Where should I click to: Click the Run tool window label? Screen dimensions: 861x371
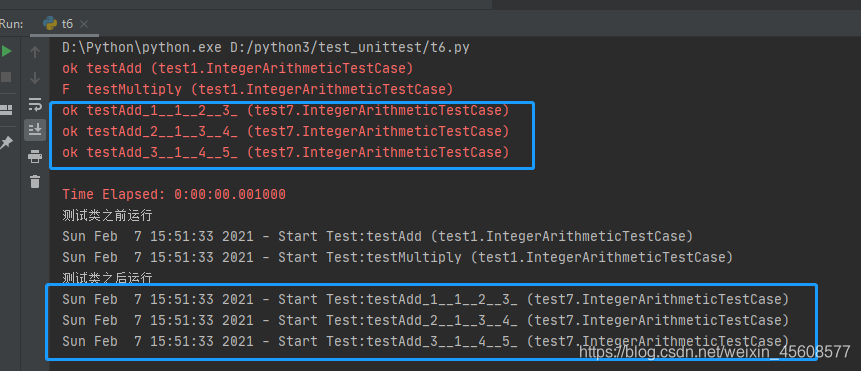coord(12,24)
